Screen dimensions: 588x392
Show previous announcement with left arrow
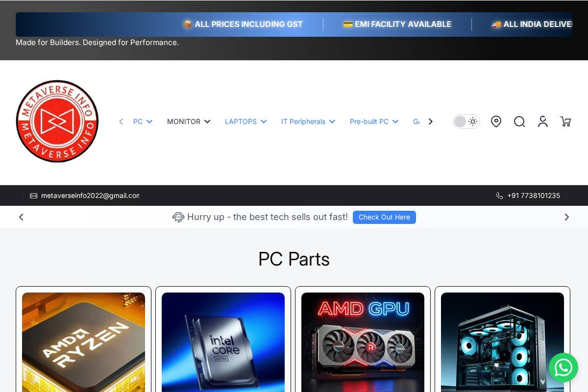pyautogui.click(x=21, y=217)
